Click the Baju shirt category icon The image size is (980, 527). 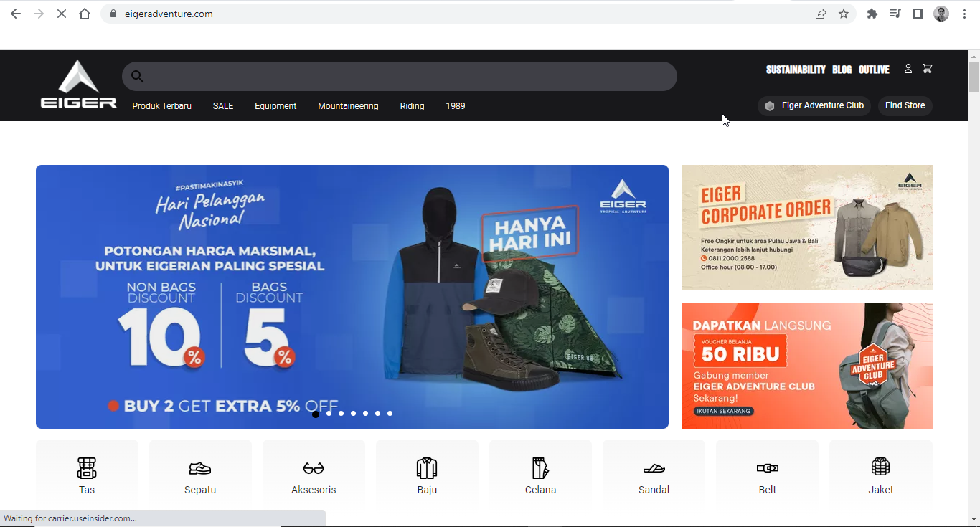pos(427,468)
